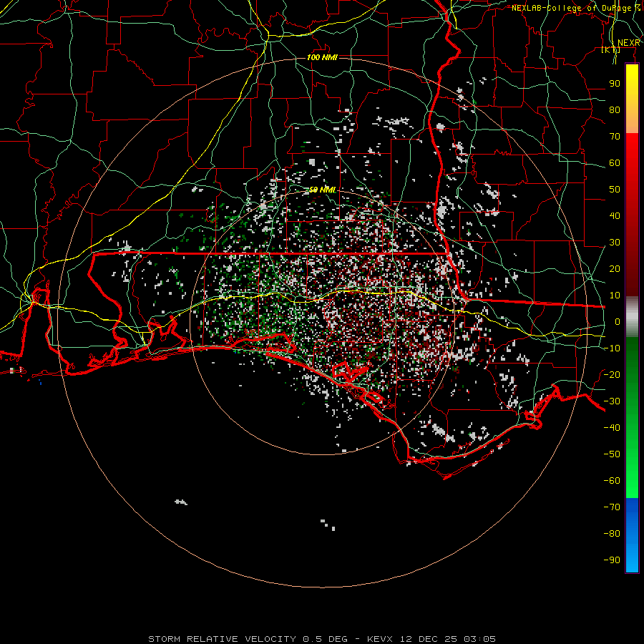Select the -10 value on velocity scale
The height and width of the screenshot is (644, 644).
click(x=612, y=348)
